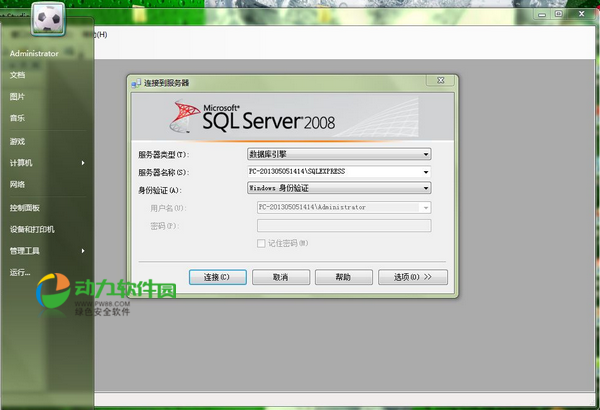
Task: Click the 连接到服务器 dialog title icon
Action: pyautogui.click(x=136, y=83)
